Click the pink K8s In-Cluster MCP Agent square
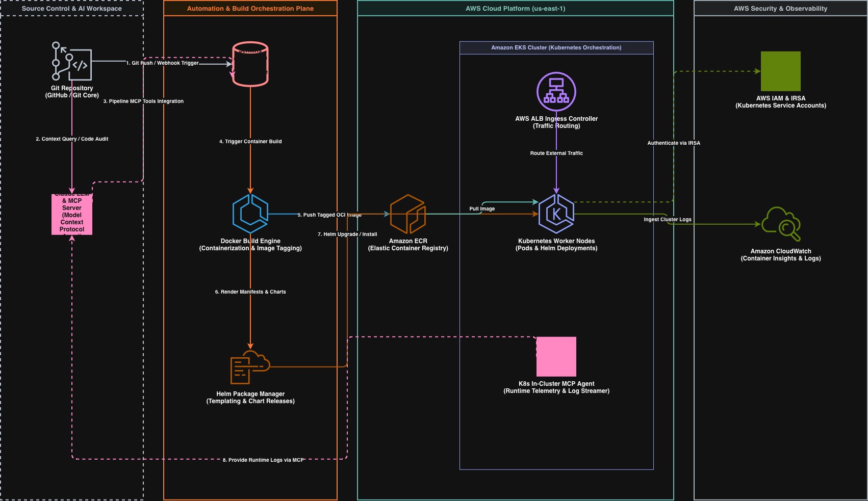Viewport: 868px width, 501px height. pyautogui.click(x=556, y=357)
